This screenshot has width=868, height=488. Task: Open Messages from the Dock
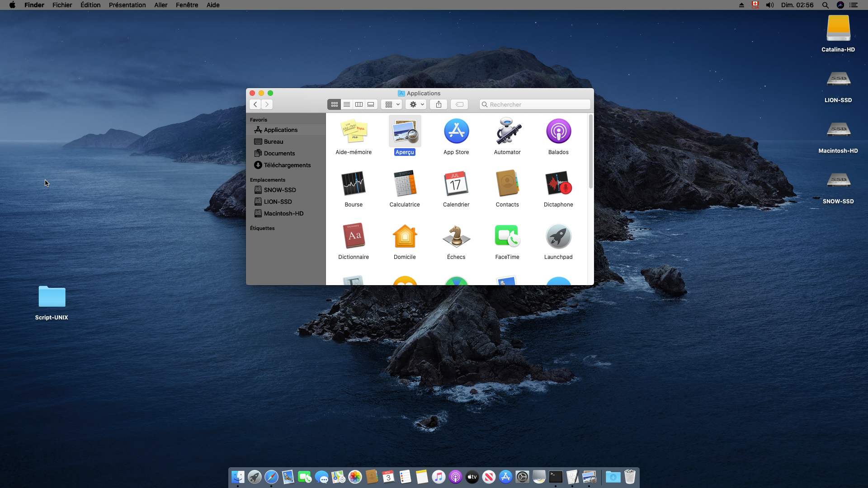coord(321,477)
